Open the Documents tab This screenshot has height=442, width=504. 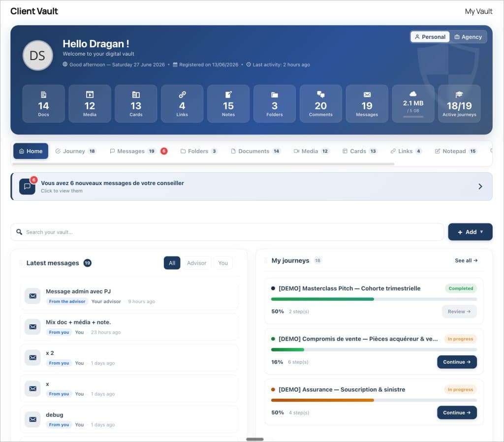(256, 151)
